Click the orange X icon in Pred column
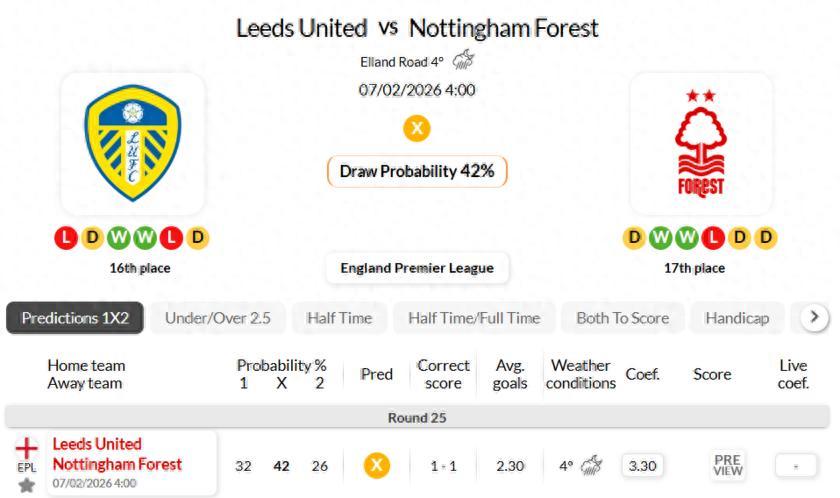 [x=377, y=465]
